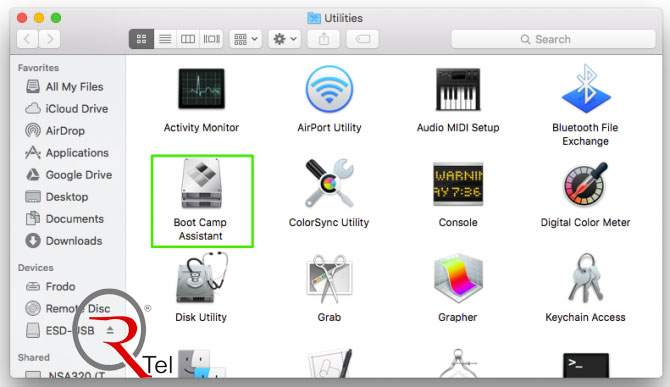The height and width of the screenshot is (387, 670).
Task: Open Applications in sidebar
Action: [x=67, y=152]
